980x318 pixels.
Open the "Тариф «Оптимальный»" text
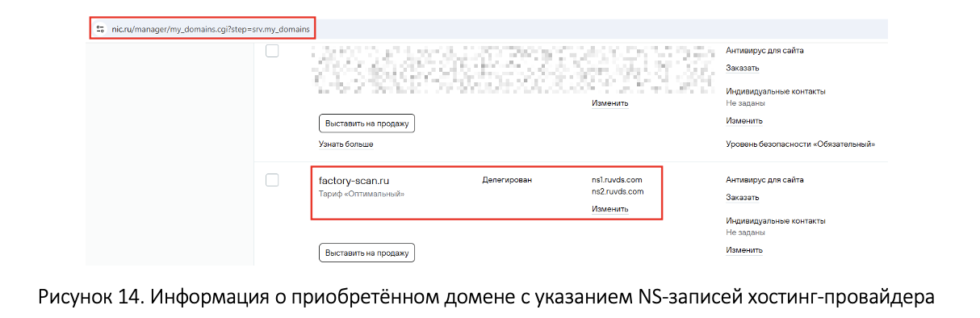362,195
